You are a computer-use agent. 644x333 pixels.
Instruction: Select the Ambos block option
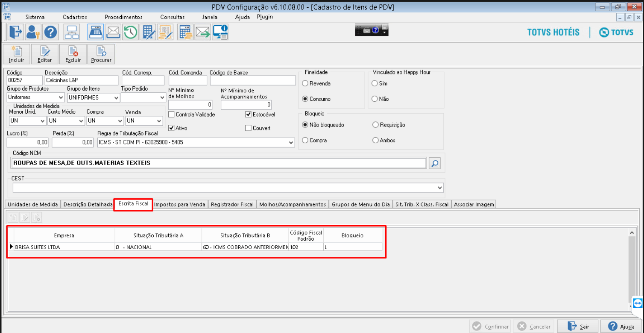(375, 140)
